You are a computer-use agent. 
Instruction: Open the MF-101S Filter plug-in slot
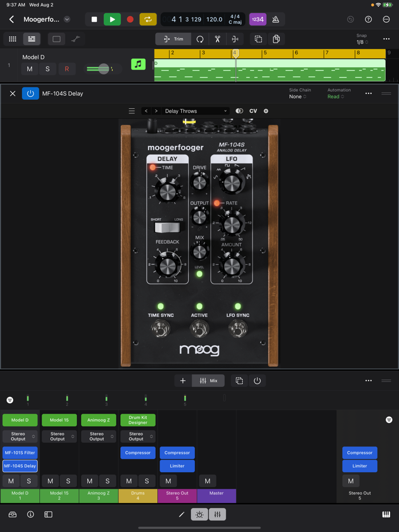(20, 453)
